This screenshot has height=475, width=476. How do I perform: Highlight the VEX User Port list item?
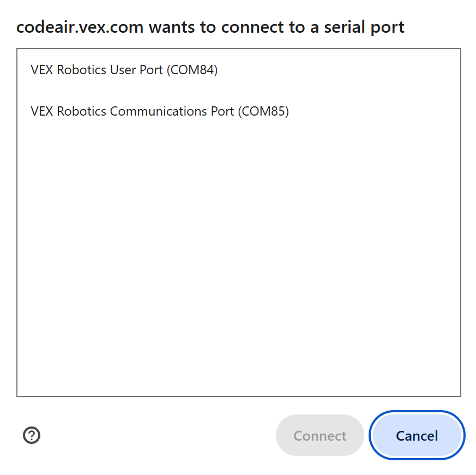tap(124, 70)
